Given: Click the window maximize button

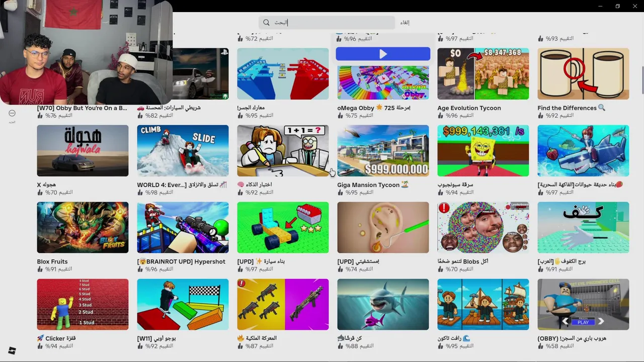Looking at the screenshot, I should tap(617, 6).
